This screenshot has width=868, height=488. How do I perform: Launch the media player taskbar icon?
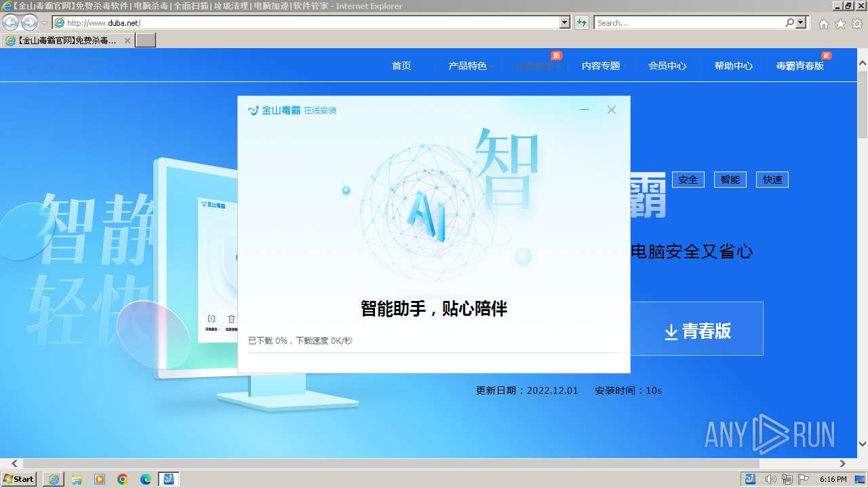click(x=100, y=479)
